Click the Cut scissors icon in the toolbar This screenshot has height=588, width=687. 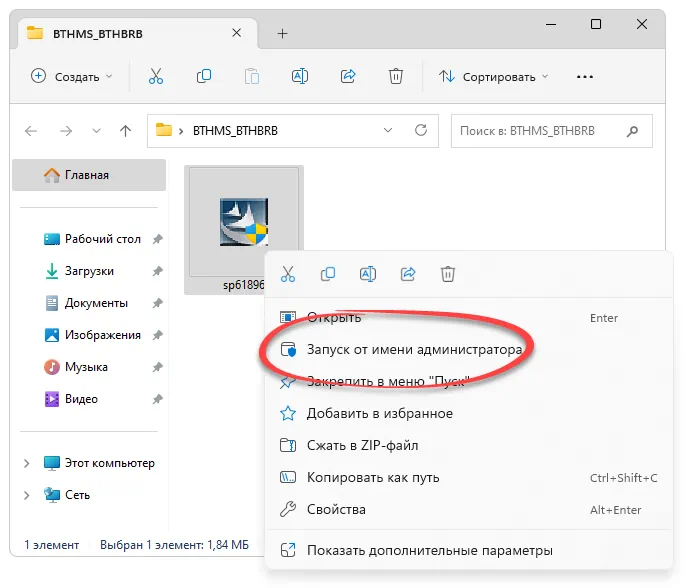point(156,76)
